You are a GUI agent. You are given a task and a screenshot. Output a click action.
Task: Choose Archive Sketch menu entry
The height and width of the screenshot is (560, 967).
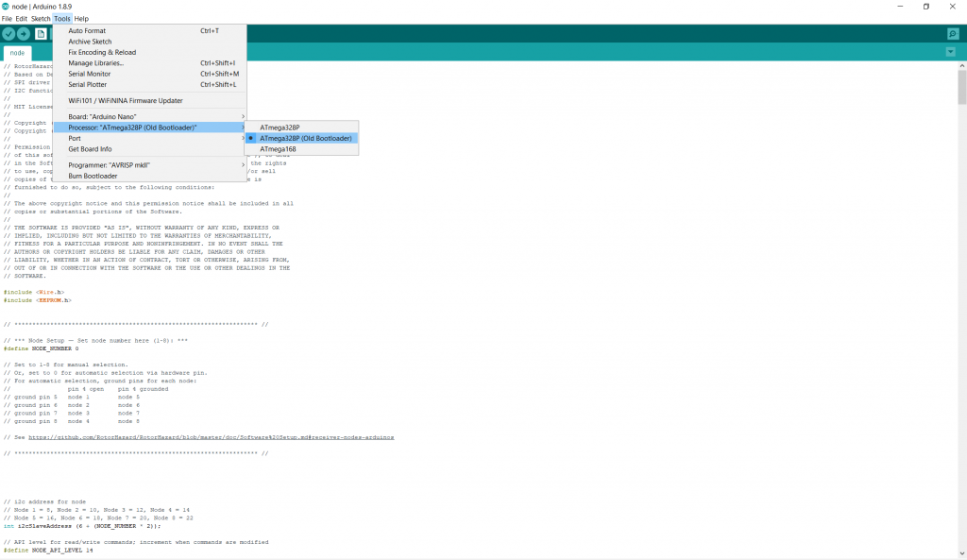[x=150, y=42]
